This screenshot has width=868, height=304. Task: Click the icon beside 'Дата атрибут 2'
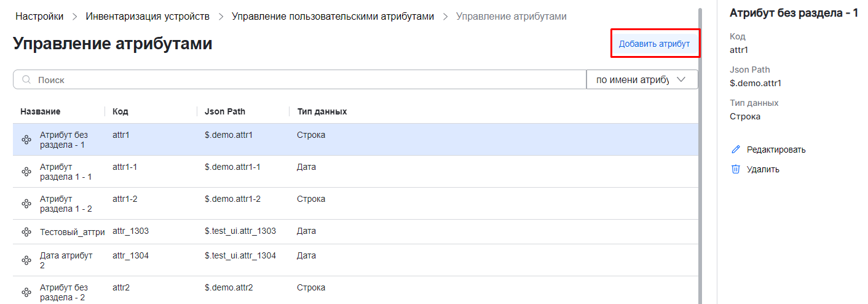coord(26,261)
